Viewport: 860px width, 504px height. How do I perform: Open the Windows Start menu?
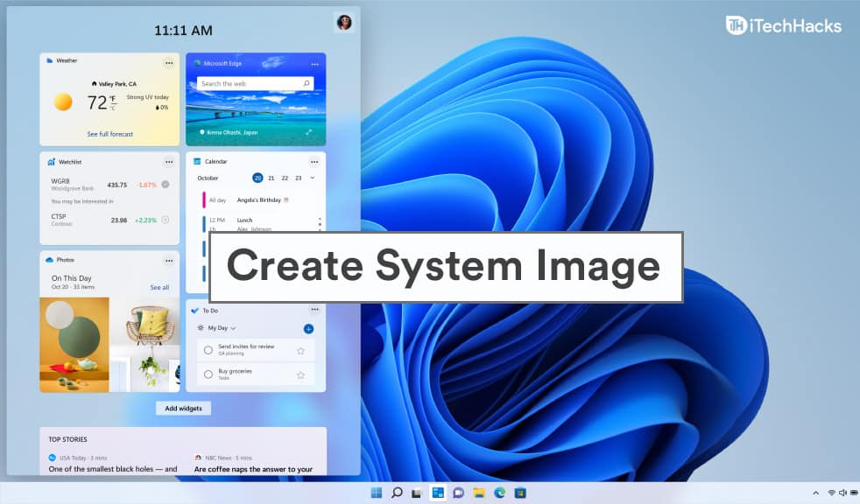(x=377, y=493)
